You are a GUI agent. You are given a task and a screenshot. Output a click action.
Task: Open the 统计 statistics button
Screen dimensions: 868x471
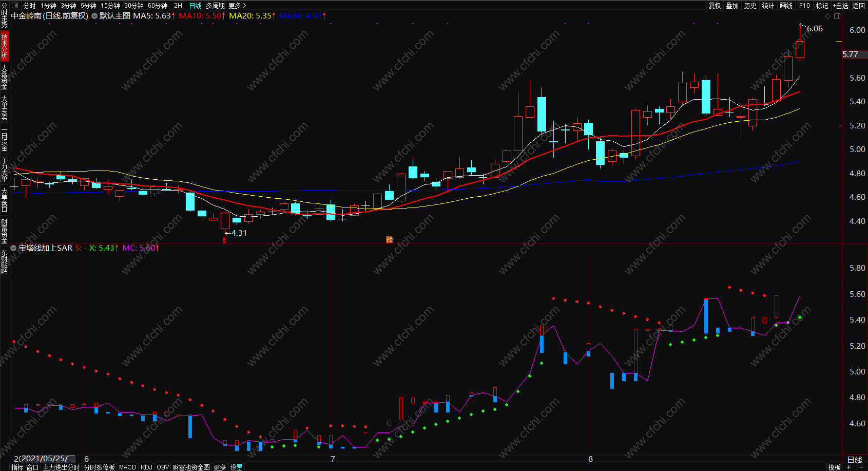point(768,6)
